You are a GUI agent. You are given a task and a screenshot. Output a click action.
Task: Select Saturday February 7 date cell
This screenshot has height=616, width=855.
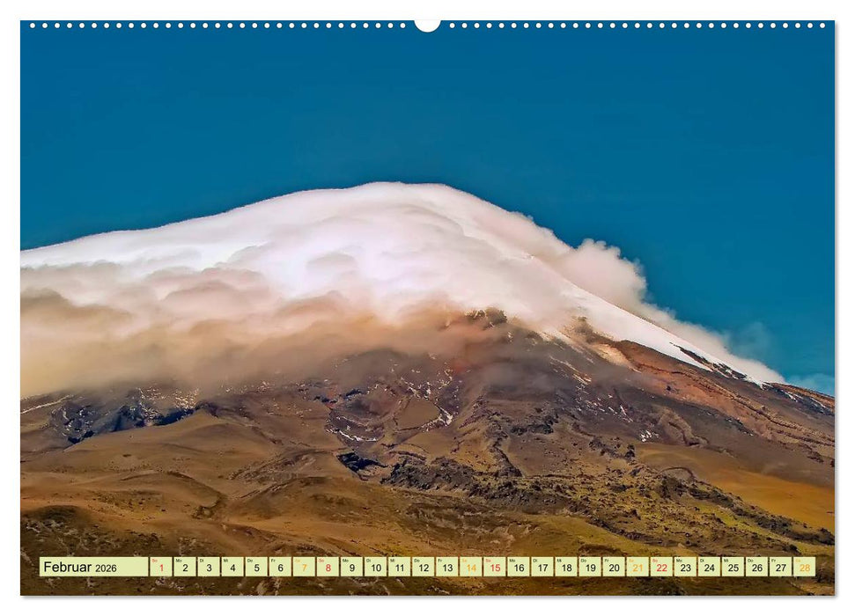[x=304, y=567]
